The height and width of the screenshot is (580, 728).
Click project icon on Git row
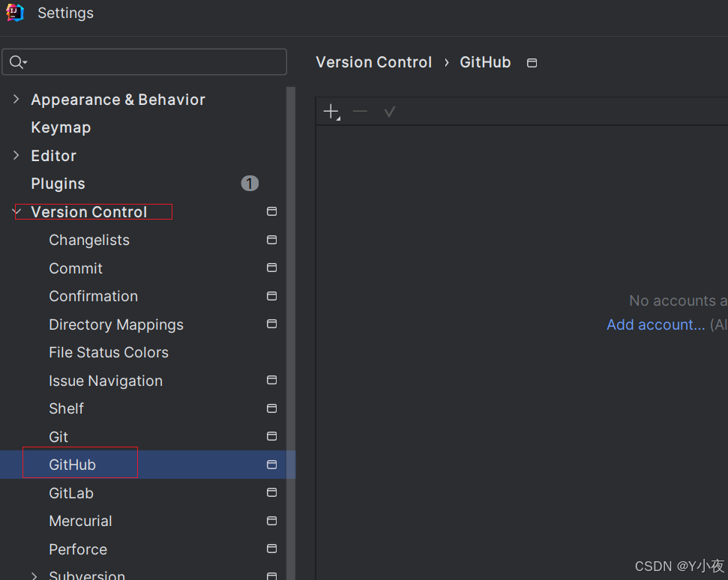[x=271, y=436]
